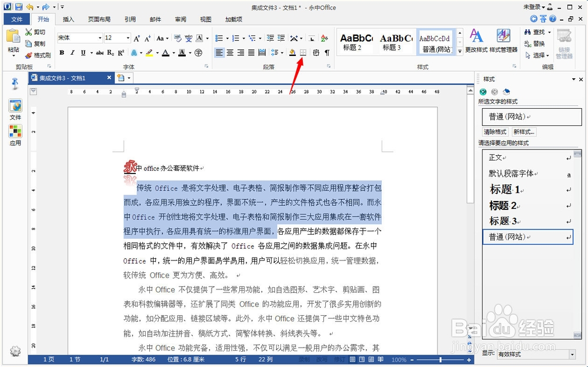Click 更改样式 change styles button
Image resolution: width=588 pixels, height=367 pixels.
[476, 41]
